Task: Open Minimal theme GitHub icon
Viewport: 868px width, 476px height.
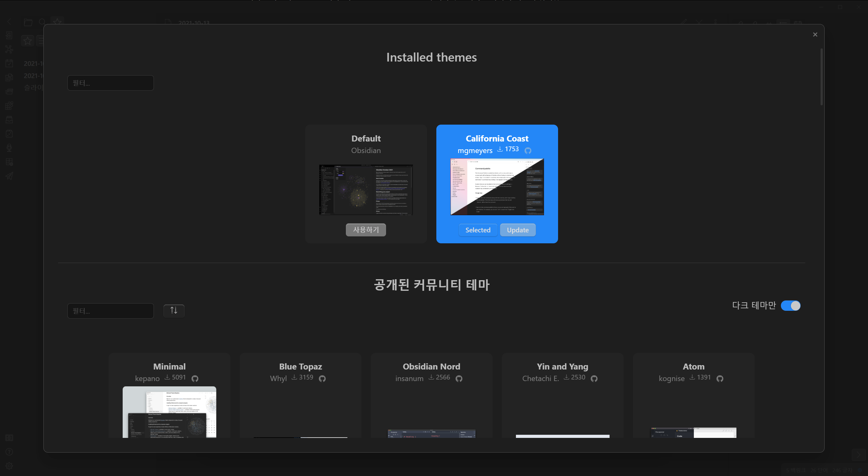Action: 195,378
